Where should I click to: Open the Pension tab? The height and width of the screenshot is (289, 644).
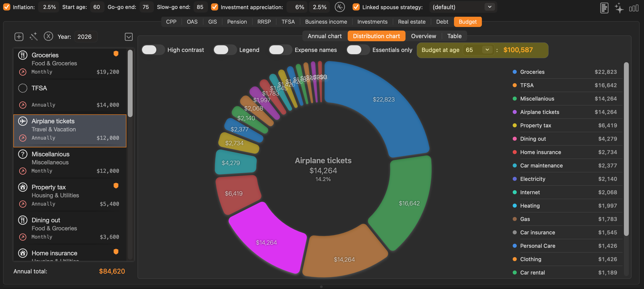pos(237,22)
